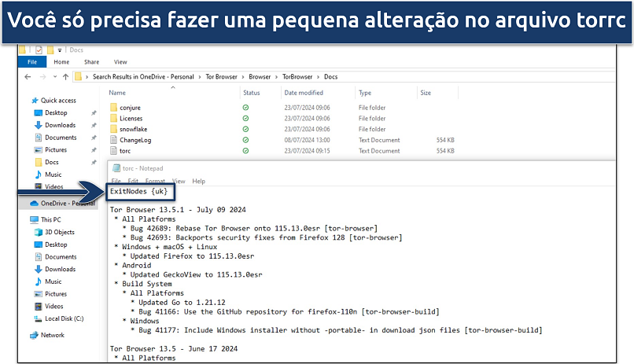Click the Tor Browser breadcrumb
The width and height of the screenshot is (634, 364).
(x=221, y=77)
